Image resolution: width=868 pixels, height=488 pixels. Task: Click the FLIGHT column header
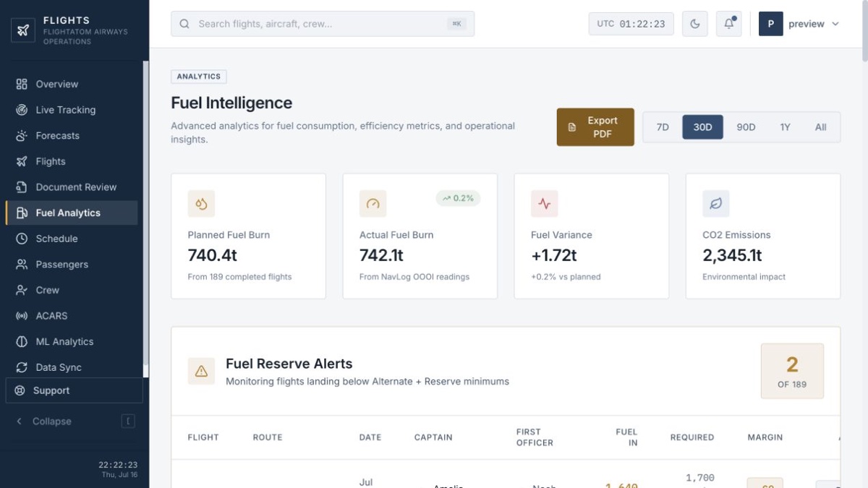click(x=203, y=437)
